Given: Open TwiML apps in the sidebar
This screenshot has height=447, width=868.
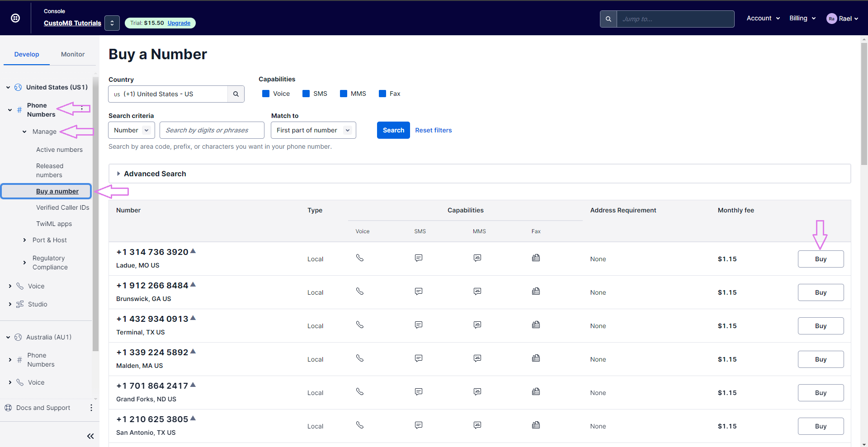Looking at the screenshot, I should [x=54, y=224].
